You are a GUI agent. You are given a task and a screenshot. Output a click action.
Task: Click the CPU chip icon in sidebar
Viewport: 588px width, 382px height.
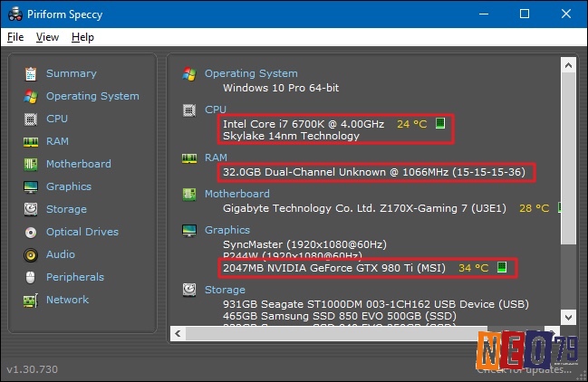[x=31, y=119]
